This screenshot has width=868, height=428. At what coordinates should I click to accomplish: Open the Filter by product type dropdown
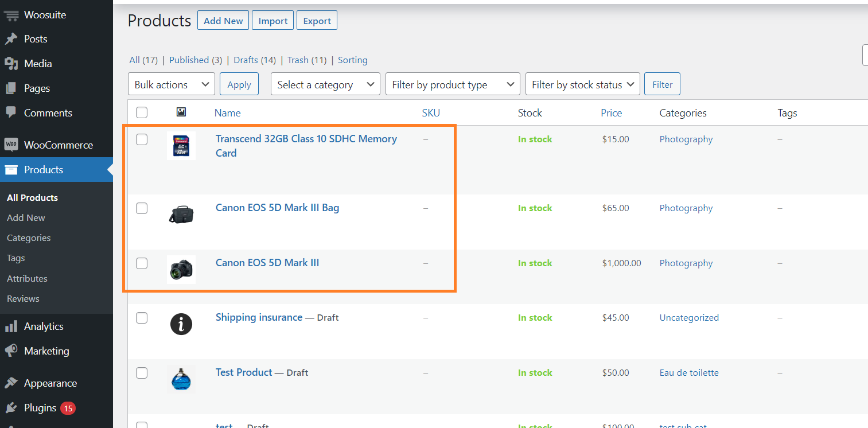tap(453, 84)
